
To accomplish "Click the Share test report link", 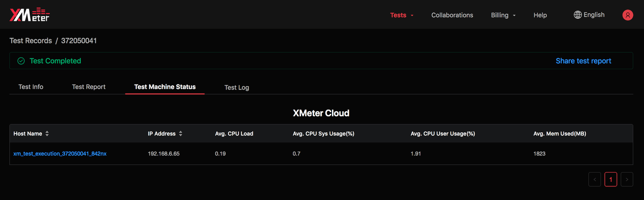I will click(x=583, y=61).
